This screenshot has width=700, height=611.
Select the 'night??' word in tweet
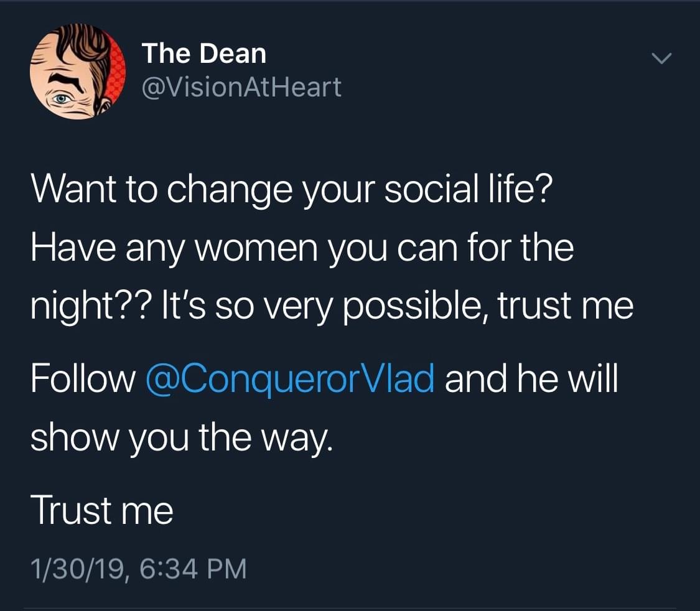pos(91,307)
